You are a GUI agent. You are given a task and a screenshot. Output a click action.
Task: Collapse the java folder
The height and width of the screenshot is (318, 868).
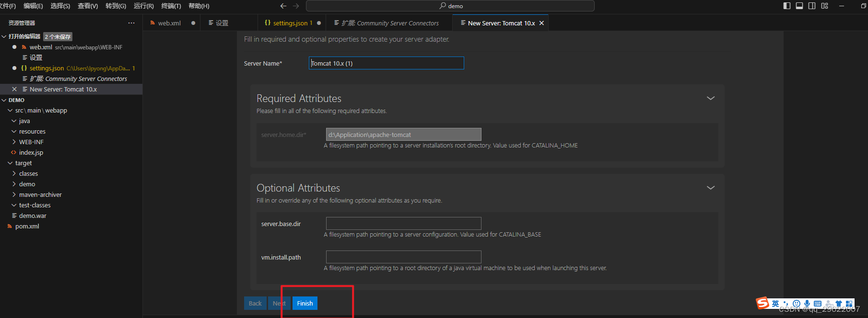pyautogui.click(x=14, y=121)
